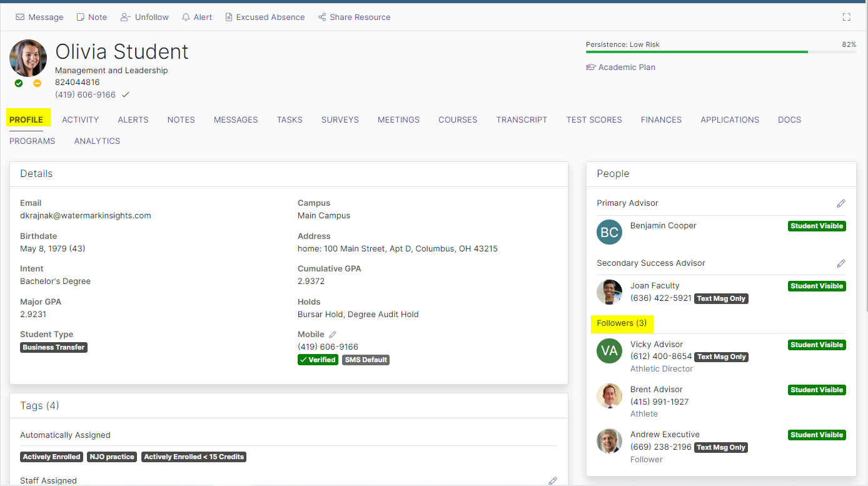
Task: Switch to the Finances tab
Action: click(661, 119)
